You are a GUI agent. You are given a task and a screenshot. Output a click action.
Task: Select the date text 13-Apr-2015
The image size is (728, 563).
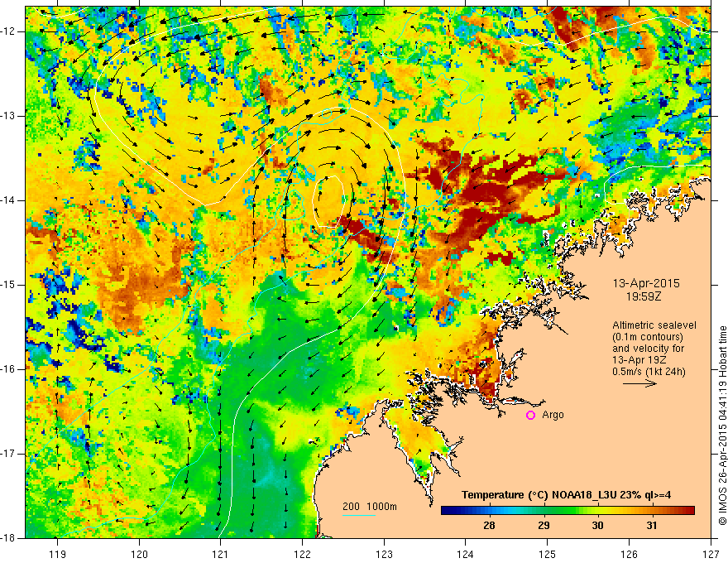pos(646,283)
